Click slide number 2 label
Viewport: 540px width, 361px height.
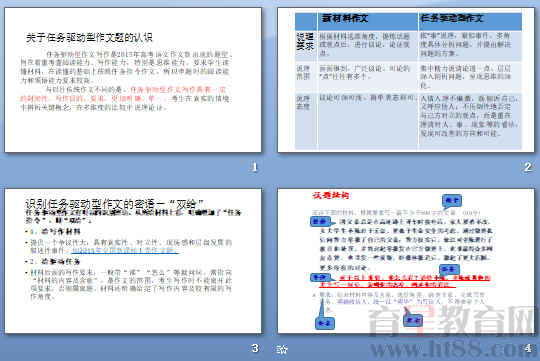tap(528, 167)
